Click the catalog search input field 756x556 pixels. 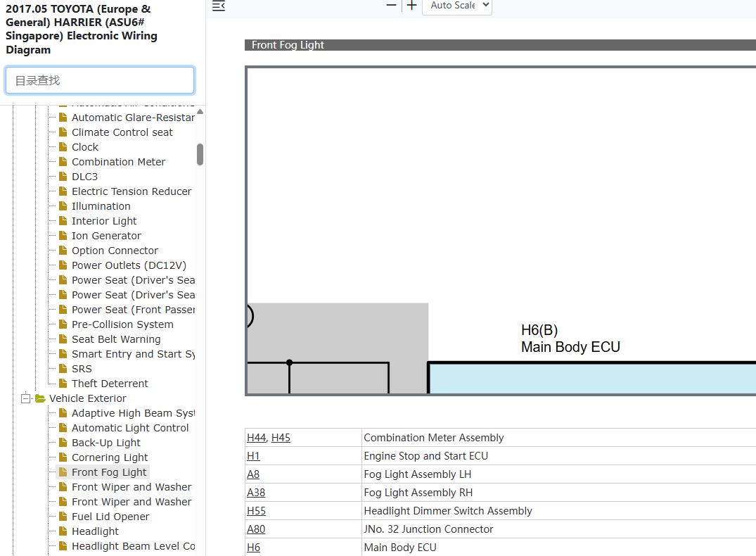click(x=100, y=80)
